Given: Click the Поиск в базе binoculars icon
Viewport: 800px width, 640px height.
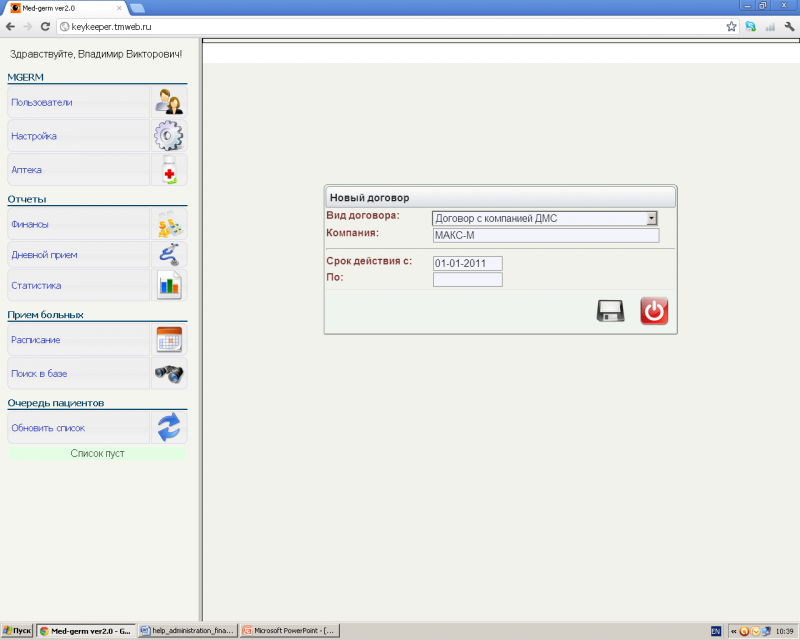Looking at the screenshot, I should 168,373.
